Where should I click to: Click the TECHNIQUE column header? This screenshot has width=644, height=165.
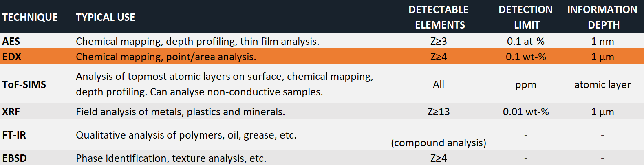[x=30, y=17]
